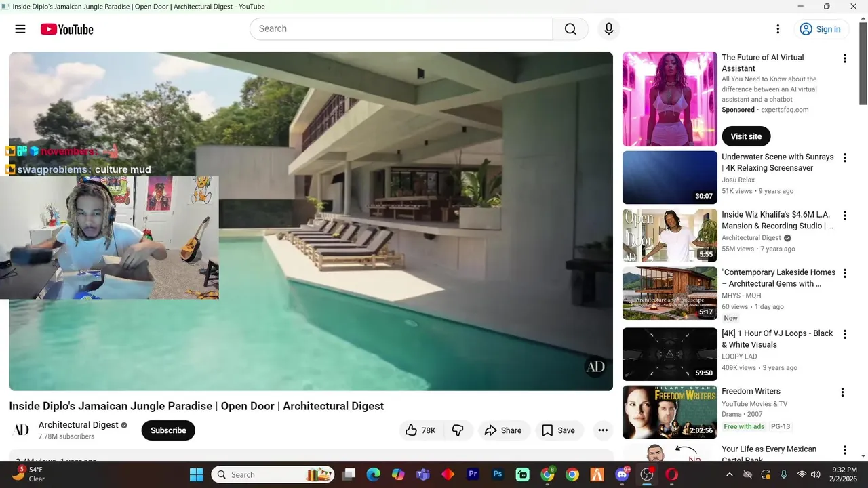This screenshot has height=488, width=868.
Task: Start voice search with microphone icon
Action: tap(608, 29)
